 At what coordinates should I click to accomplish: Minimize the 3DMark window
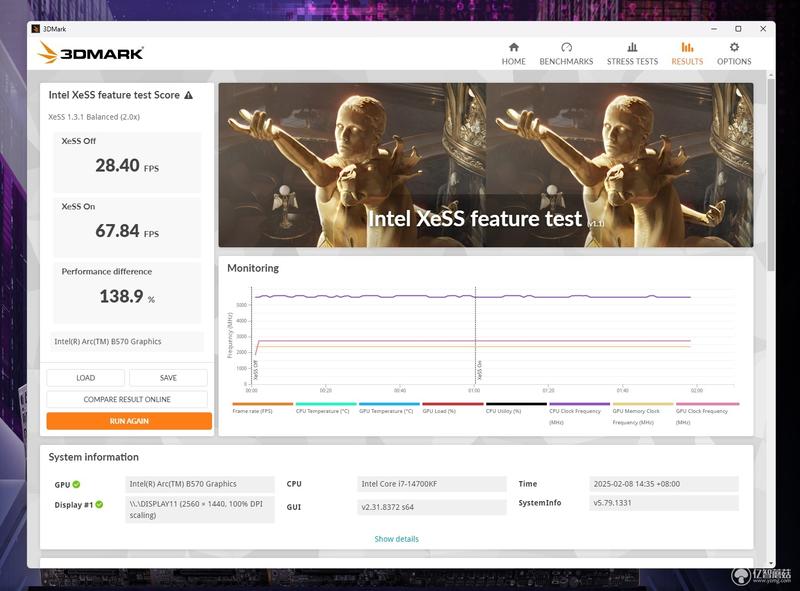coord(714,29)
